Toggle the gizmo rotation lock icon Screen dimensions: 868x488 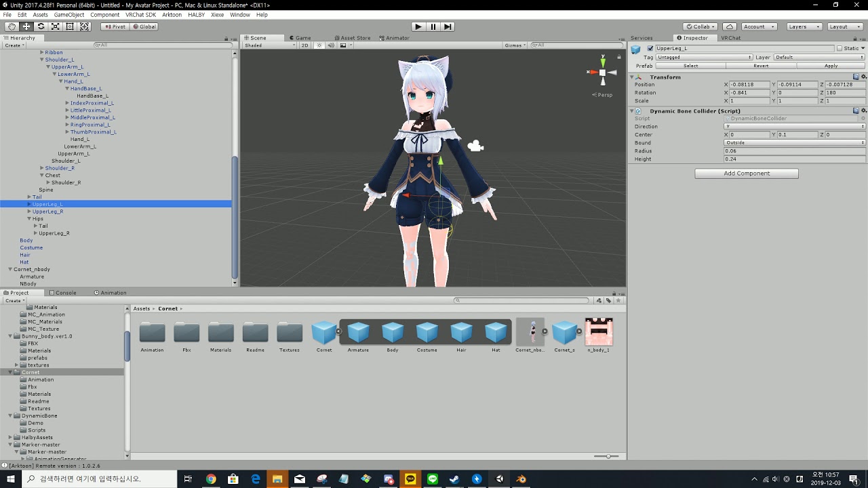tap(619, 58)
